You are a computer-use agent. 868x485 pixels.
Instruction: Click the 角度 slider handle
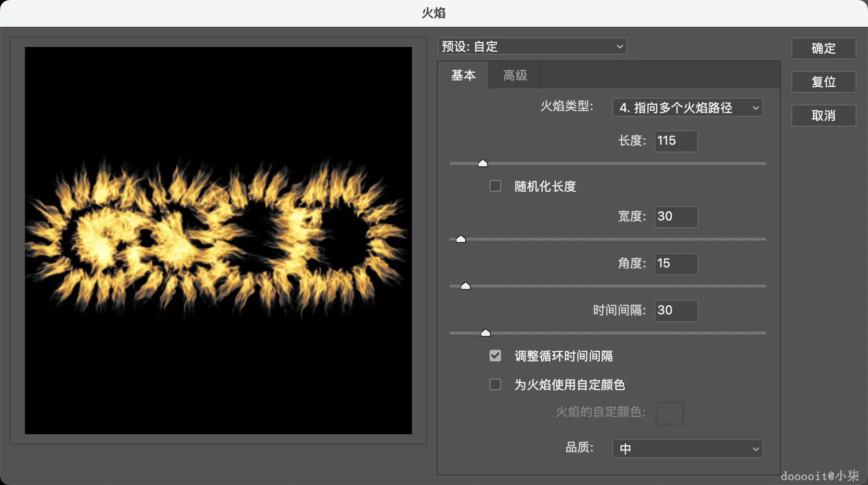coord(465,285)
